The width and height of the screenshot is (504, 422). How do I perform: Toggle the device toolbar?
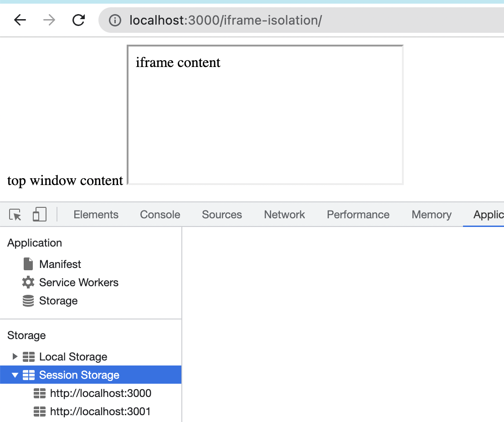click(39, 214)
